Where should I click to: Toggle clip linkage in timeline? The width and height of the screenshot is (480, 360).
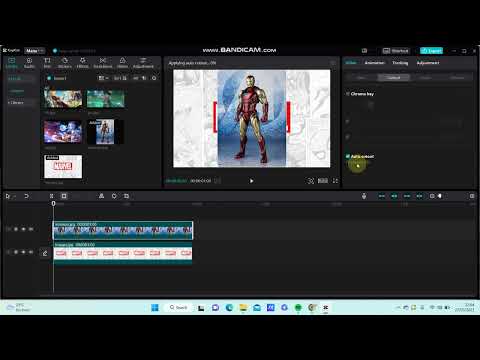point(407,196)
